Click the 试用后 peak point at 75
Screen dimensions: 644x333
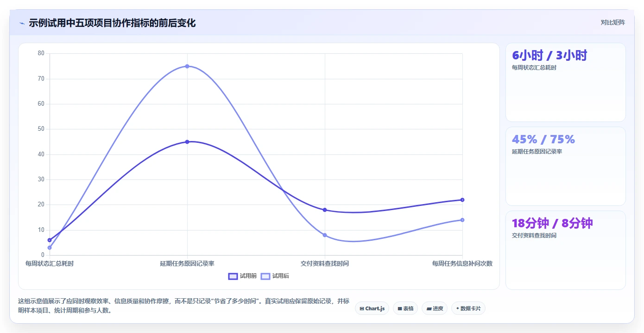[x=187, y=66]
